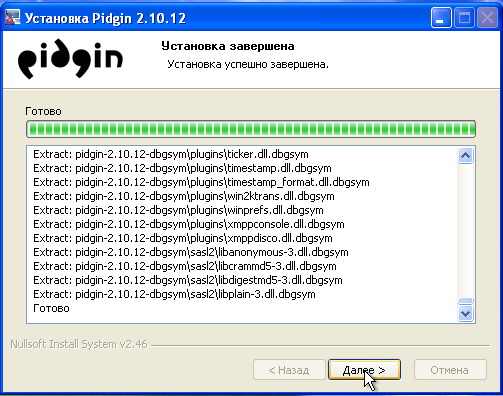Click the installer icon in title bar

coord(12,18)
